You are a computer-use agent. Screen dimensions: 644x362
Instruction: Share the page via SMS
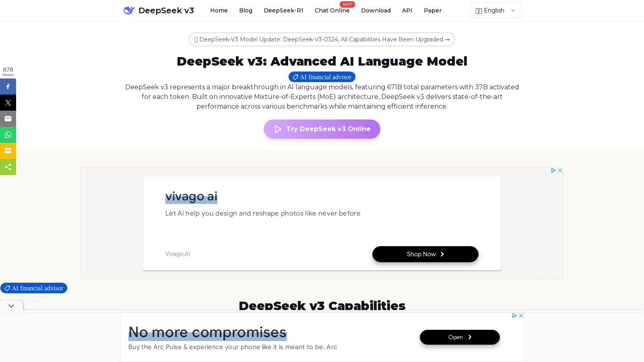[8, 151]
